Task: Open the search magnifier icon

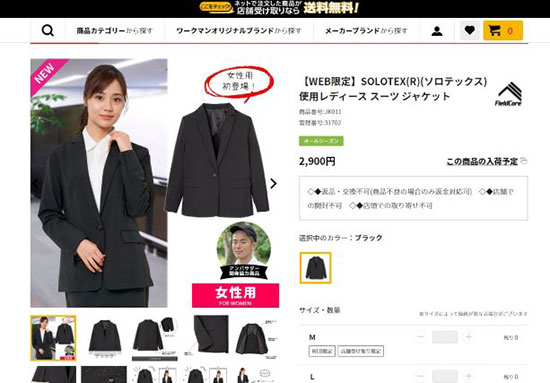Action: tap(48, 31)
